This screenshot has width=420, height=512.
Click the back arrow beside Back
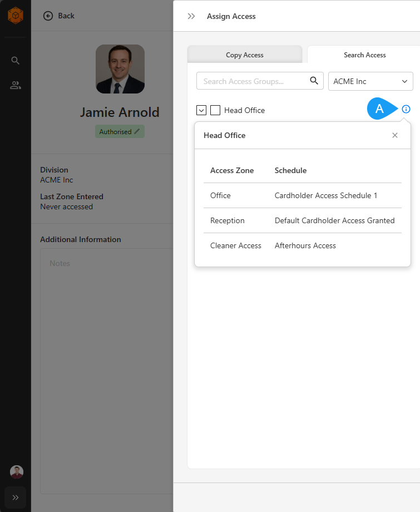coord(48,16)
